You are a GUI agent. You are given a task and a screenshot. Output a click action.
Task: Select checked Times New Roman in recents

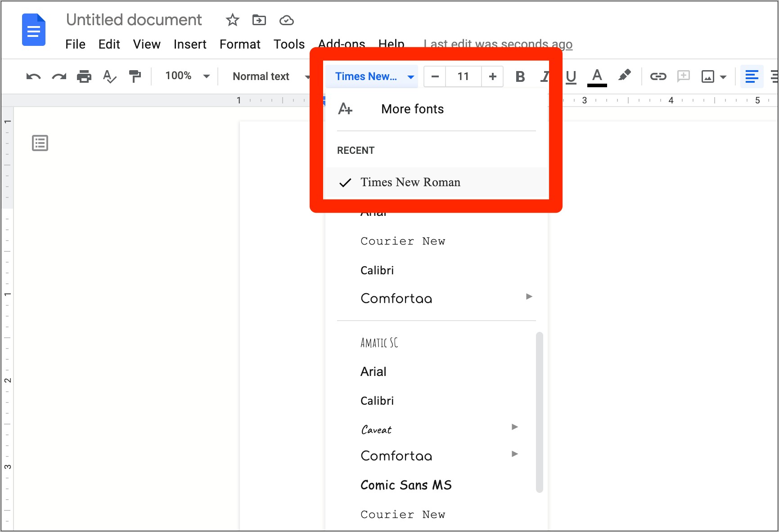pos(436,182)
